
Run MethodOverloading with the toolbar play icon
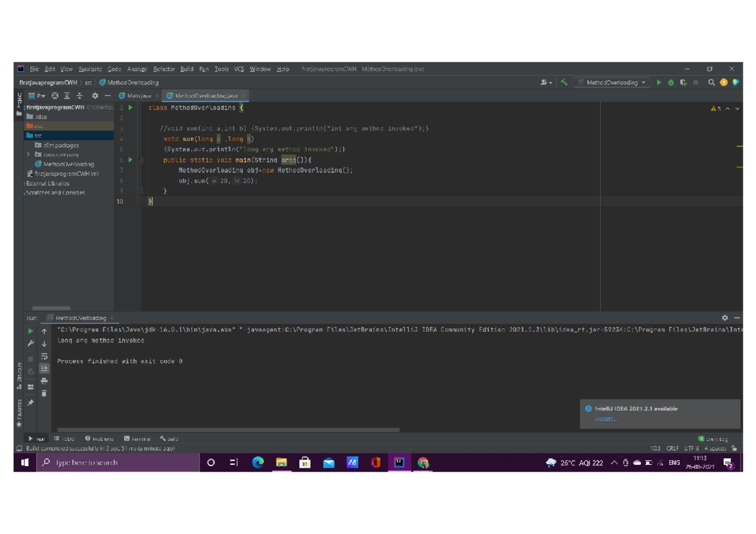click(x=659, y=82)
